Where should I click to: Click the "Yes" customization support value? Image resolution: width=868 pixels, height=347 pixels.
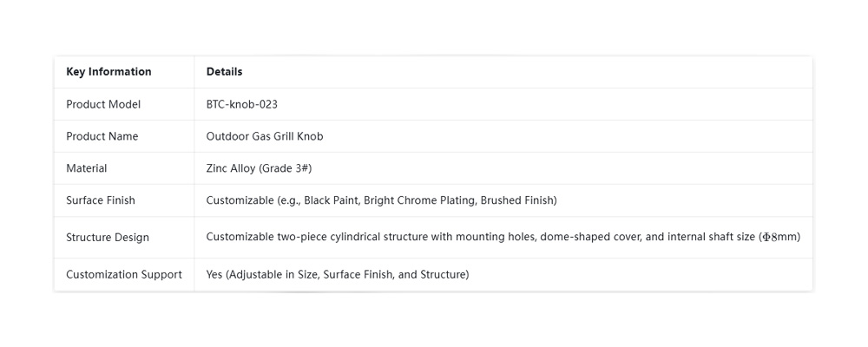tap(215, 275)
